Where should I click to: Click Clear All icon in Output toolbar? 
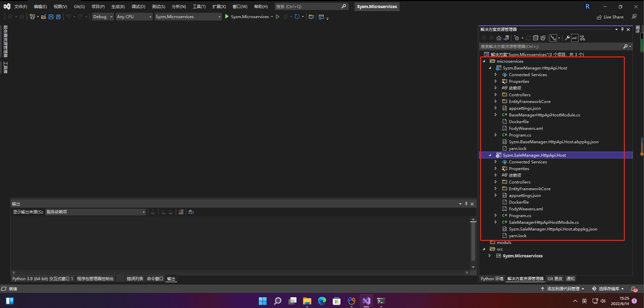[x=181, y=212]
